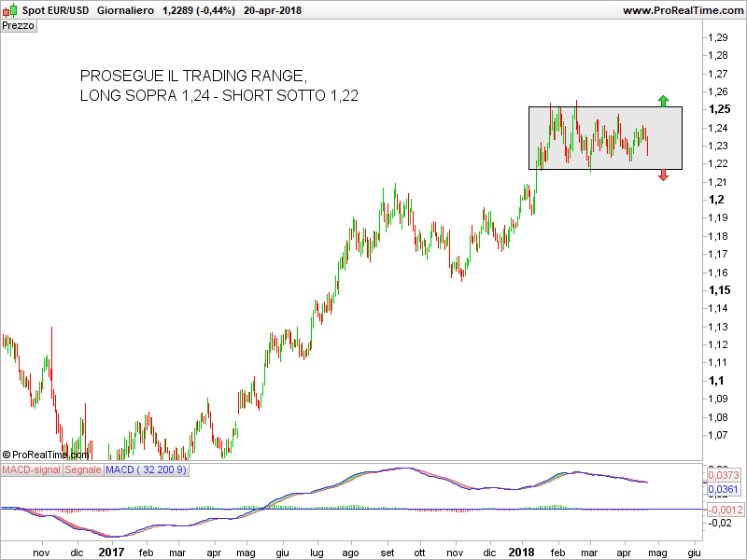
Task: Click the red down arrow below the range box
Action: [x=663, y=175]
